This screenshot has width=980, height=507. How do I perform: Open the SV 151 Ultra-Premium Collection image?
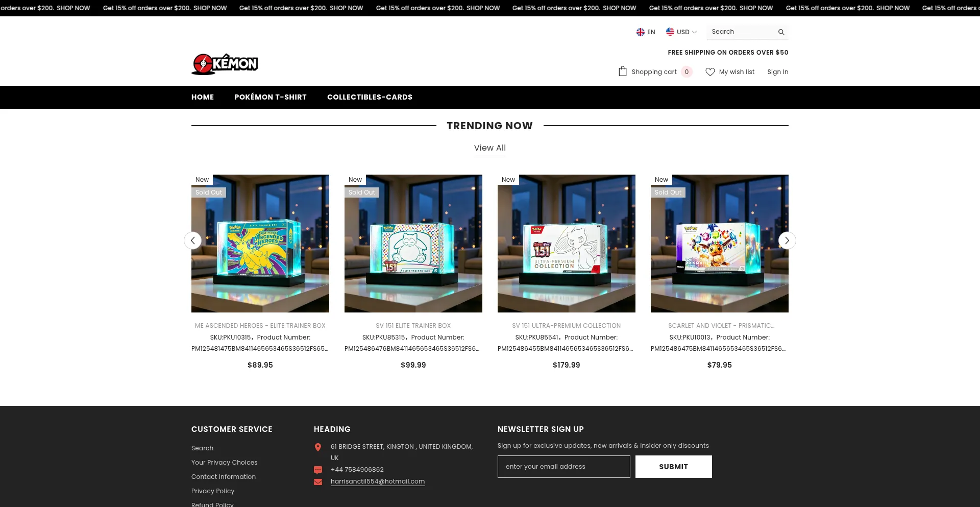click(x=567, y=244)
